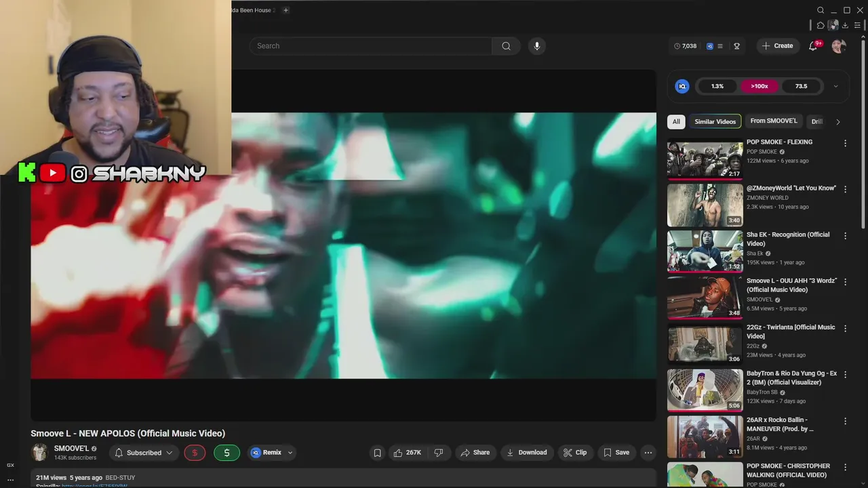Screen dimensions: 868x488
Task: Open ZMoneyWorld Let You Know thumbnail
Action: pyautogui.click(x=705, y=205)
